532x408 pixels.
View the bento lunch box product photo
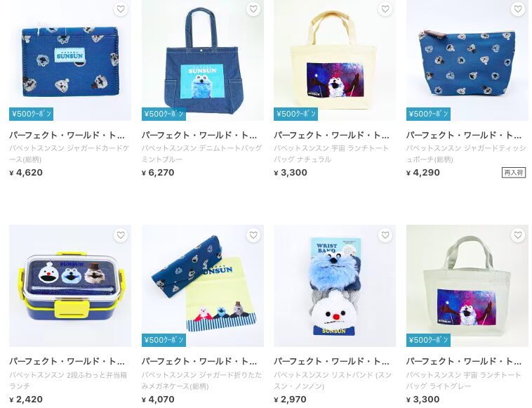click(x=70, y=286)
